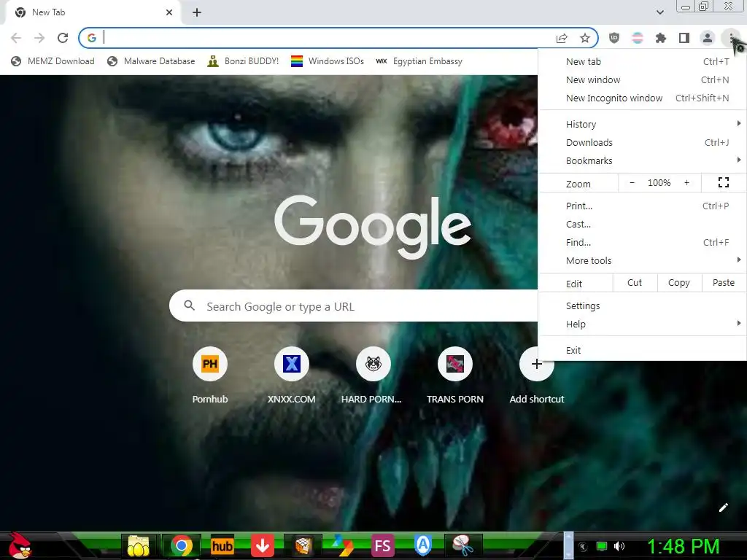Click Copy in the Edit row
This screenshot has height=560, width=747.
pyautogui.click(x=679, y=283)
